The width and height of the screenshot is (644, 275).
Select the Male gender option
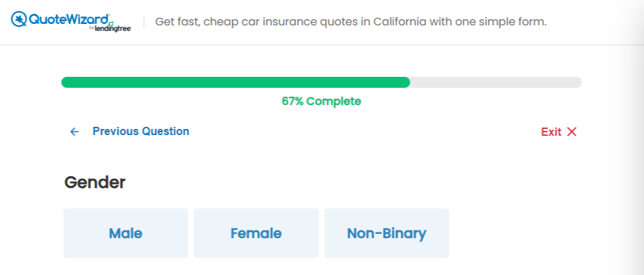tap(125, 233)
